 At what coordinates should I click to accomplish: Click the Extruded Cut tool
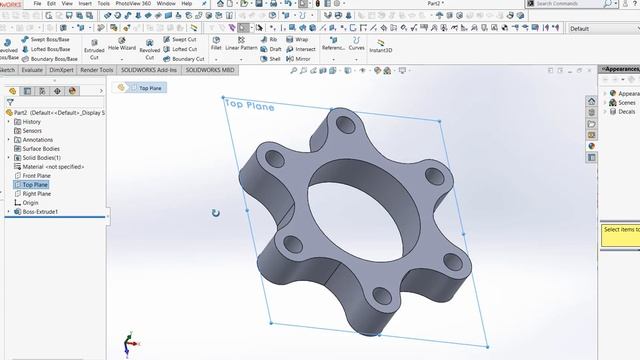94,49
